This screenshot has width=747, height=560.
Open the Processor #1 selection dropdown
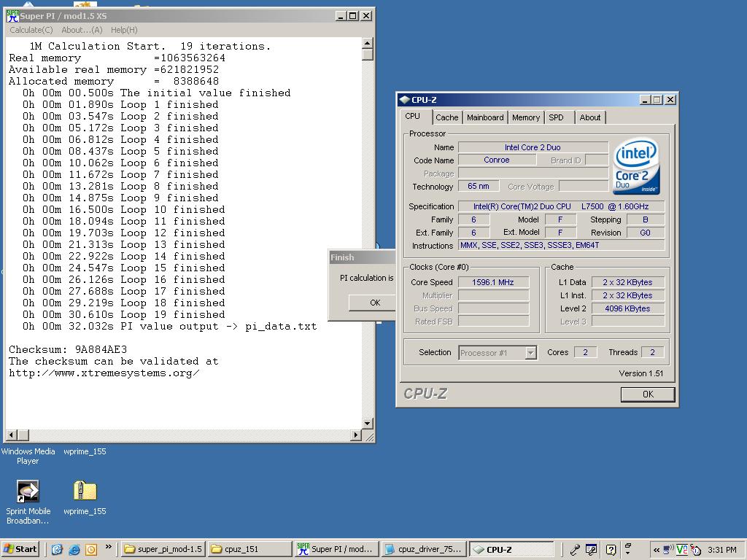point(530,353)
